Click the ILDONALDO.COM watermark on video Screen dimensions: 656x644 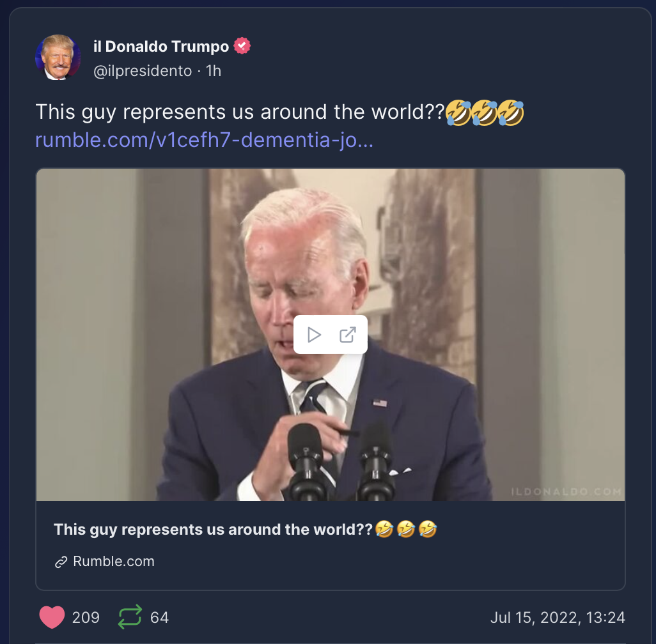(566, 492)
